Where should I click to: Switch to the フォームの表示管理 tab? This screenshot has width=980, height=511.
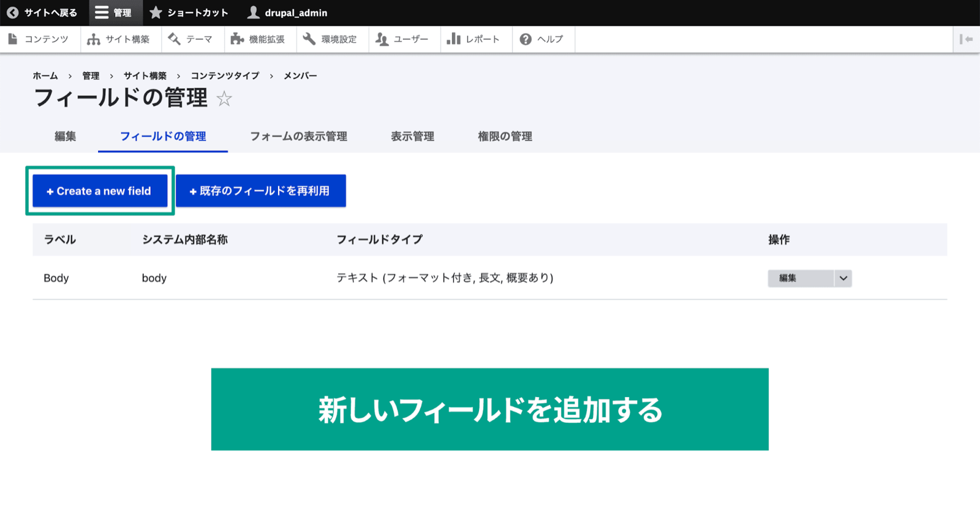click(x=298, y=136)
